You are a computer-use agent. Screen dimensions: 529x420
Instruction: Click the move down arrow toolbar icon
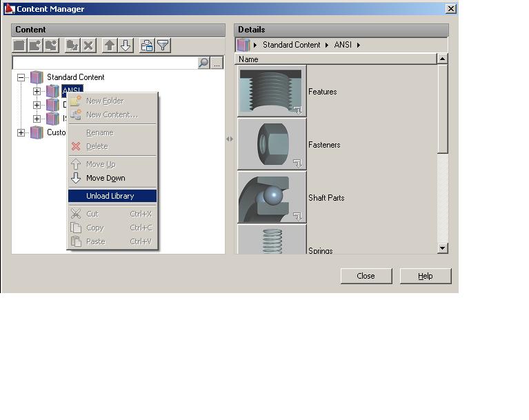[x=126, y=46]
